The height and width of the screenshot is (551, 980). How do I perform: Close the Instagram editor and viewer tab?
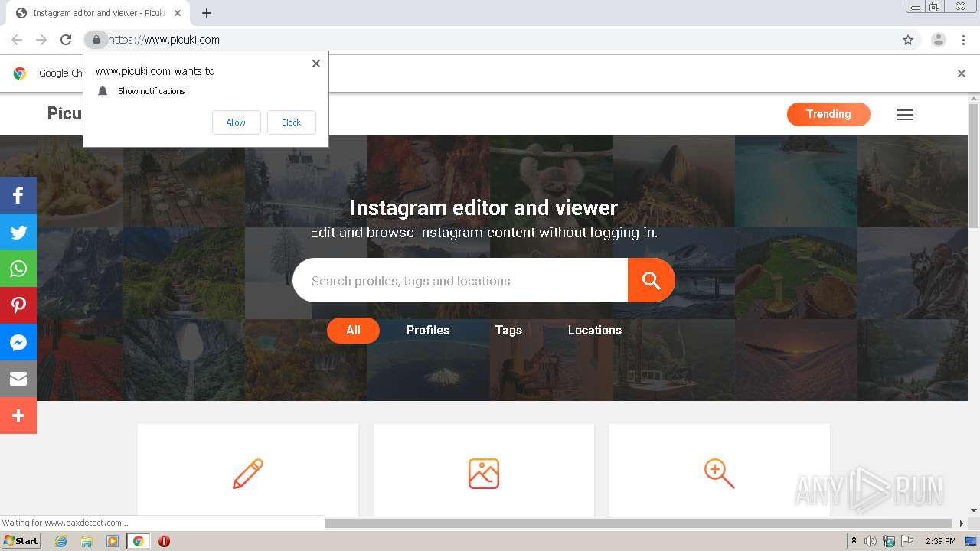point(178,13)
